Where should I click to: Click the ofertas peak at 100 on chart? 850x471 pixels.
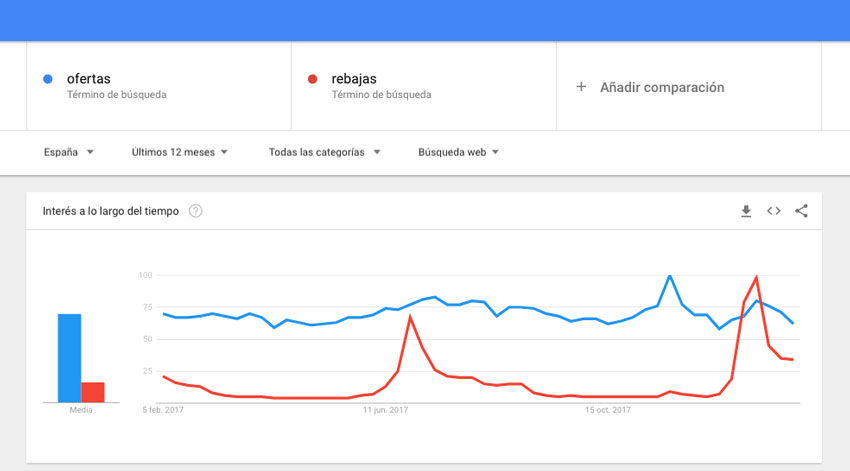click(670, 276)
